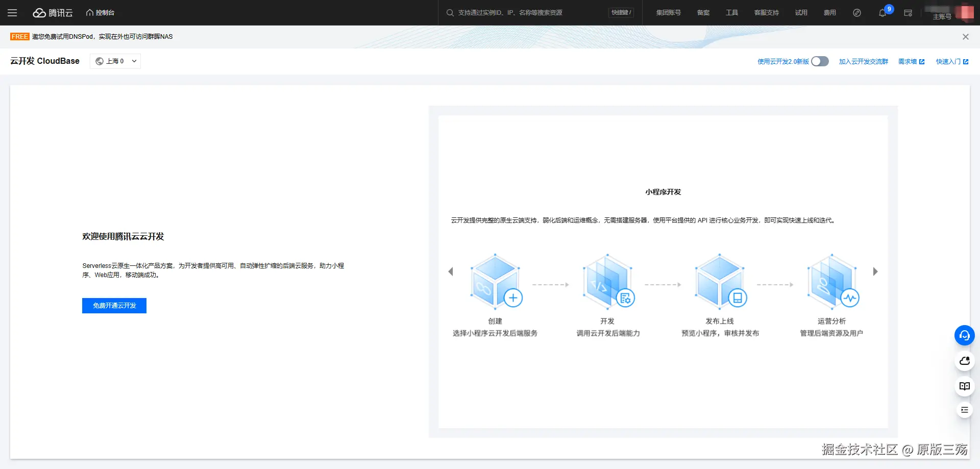Image resolution: width=980 pixels, height=469 pixels.
Task: Click the 快捷键 / shortcut badge
Action: coord(621,13)
